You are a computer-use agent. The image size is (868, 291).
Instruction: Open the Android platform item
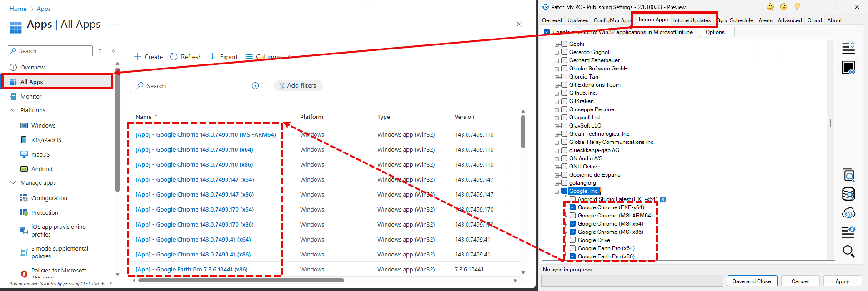click(x=42, y=169)
